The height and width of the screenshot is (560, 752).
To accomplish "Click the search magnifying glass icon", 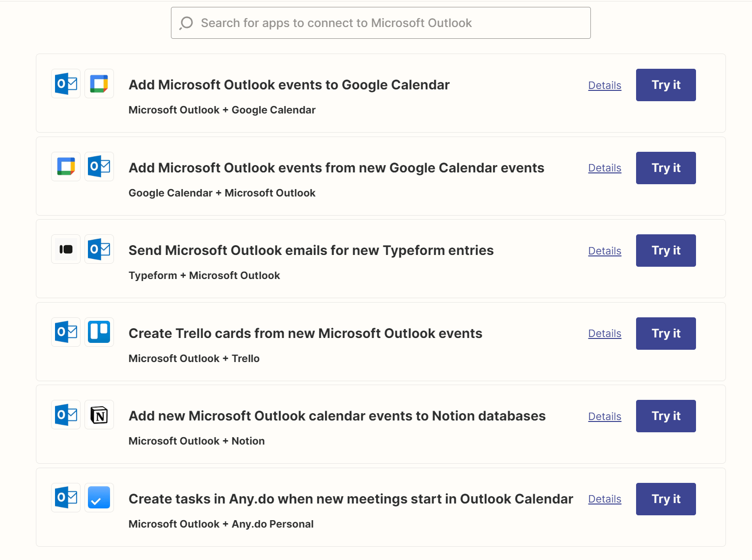I will point(186,23).
